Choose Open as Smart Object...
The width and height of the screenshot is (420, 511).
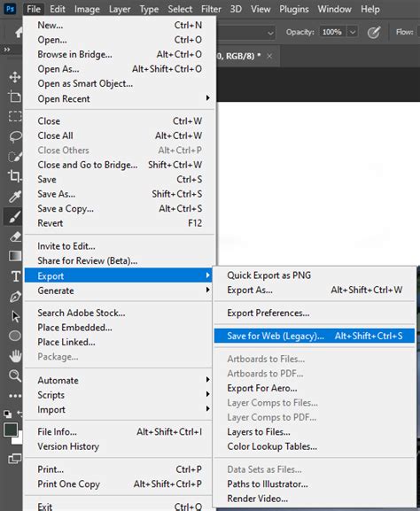click(119, 83)
